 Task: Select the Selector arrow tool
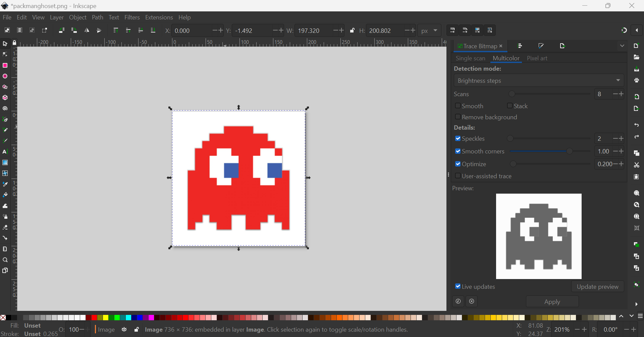pyautogui.click(x=5, y=44)
